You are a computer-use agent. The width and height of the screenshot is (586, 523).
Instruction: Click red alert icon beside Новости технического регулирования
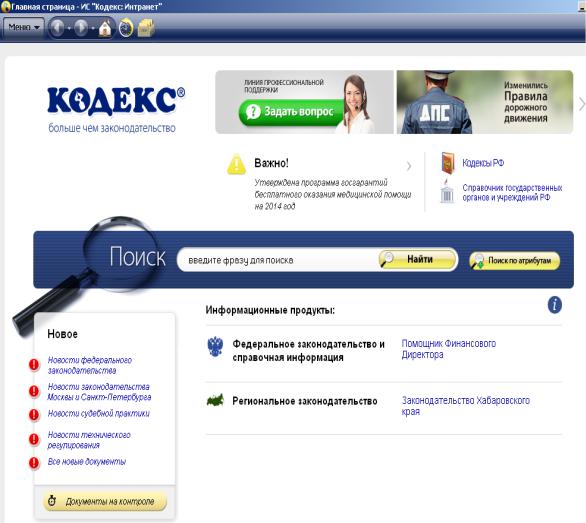click(x=34, y=439)
